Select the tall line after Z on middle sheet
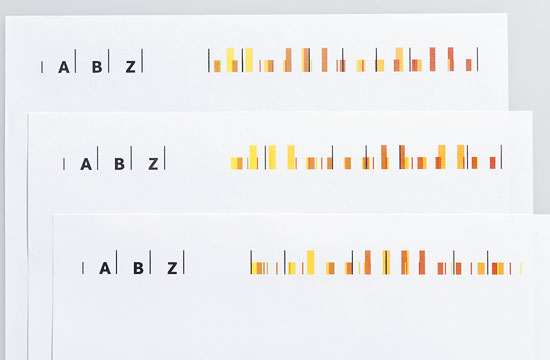 pyautogui.click(x=165, y=158)
